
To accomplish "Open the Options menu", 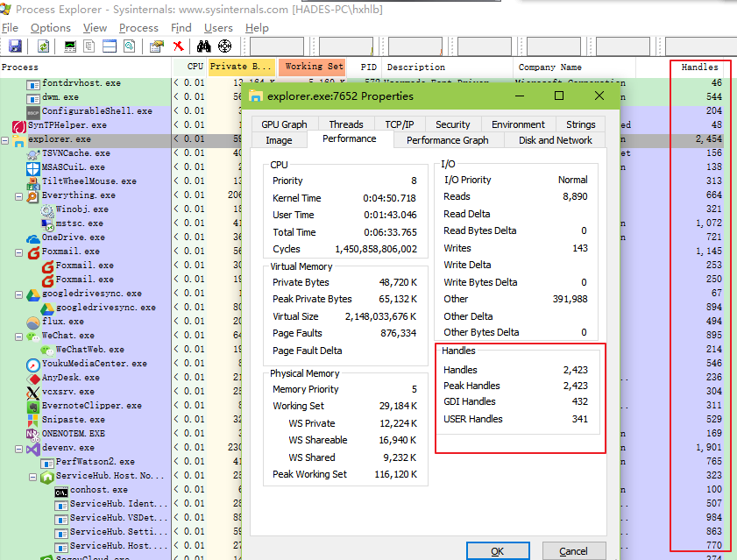I will point(50,28).
